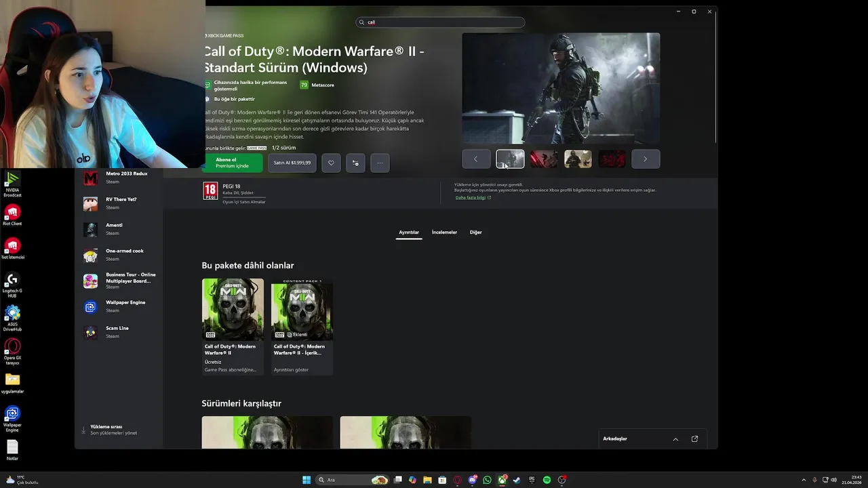The height and width of the screenshot is (488, 868).
Task: Click "Oyun İçi Satın Almalar" text
Action: click(244, 202)
